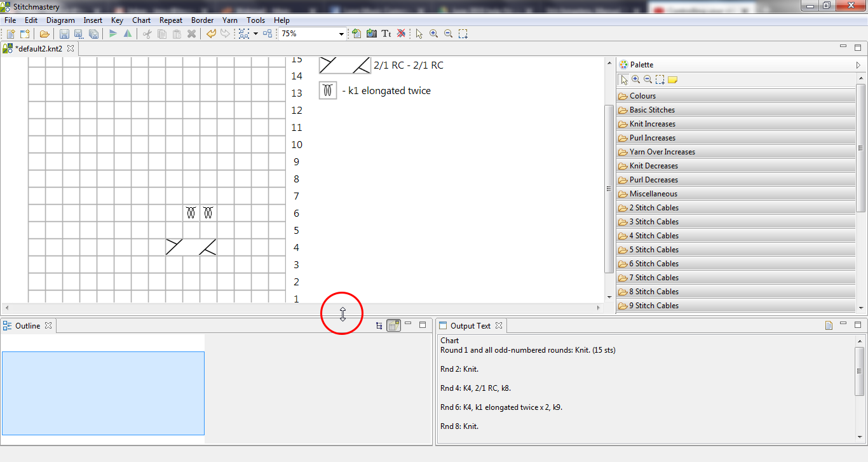
Task: Click the k1 elongated stitch chart cell
Action: click(x=191, y=213)
